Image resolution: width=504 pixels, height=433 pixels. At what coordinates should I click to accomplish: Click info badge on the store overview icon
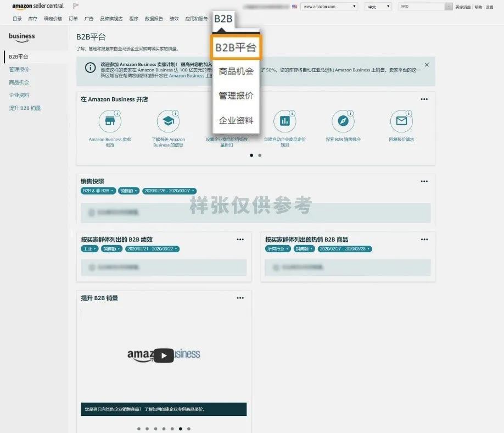coord(117,113)
